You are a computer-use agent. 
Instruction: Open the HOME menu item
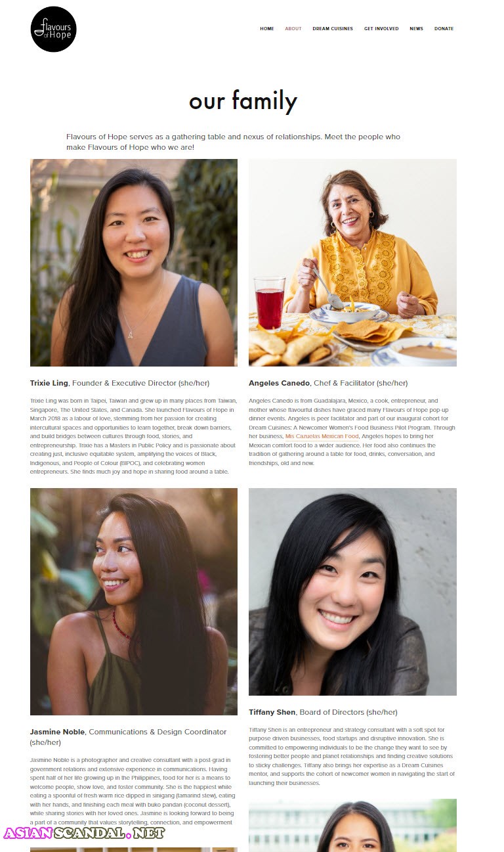coord(267,29)
